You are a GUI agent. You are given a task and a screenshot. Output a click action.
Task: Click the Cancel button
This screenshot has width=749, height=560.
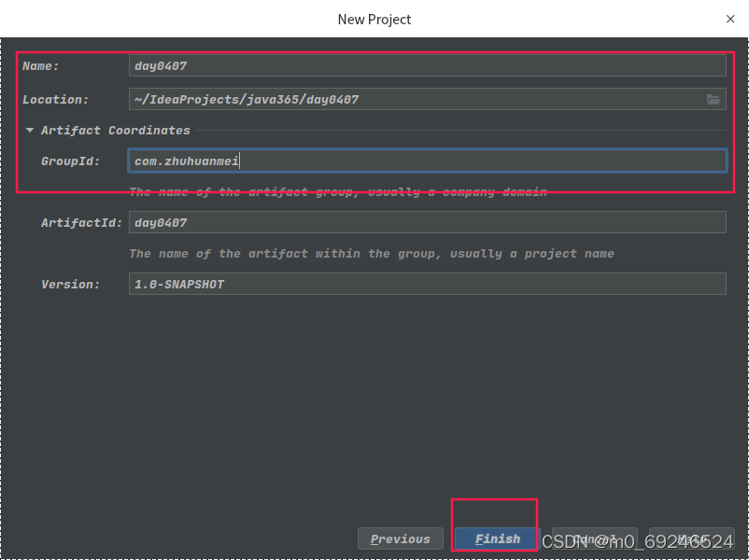[x=594, y=539]
